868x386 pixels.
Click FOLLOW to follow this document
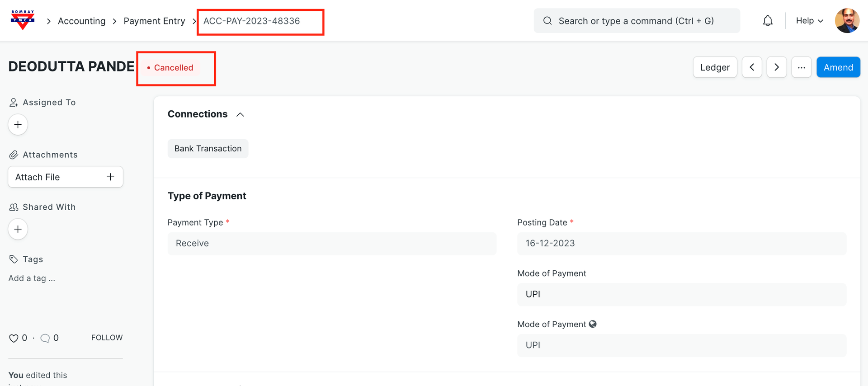[x=107, y=338]
